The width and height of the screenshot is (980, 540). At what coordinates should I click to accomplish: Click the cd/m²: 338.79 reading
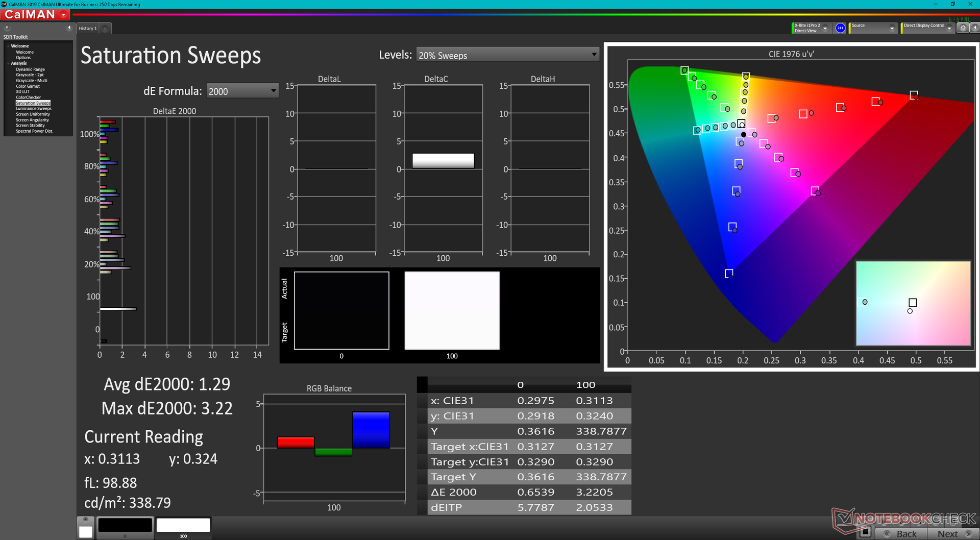click(x=128, y=503)
